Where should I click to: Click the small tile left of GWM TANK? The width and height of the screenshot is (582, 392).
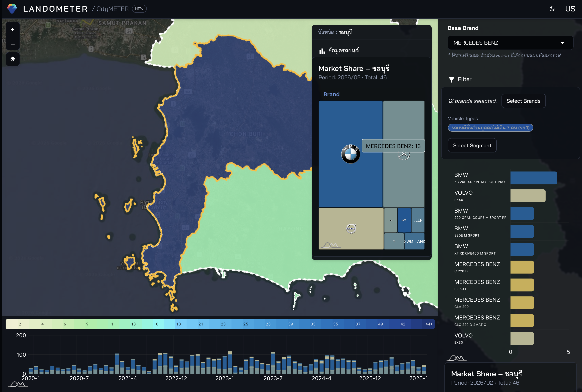click(x=394, y=242)
